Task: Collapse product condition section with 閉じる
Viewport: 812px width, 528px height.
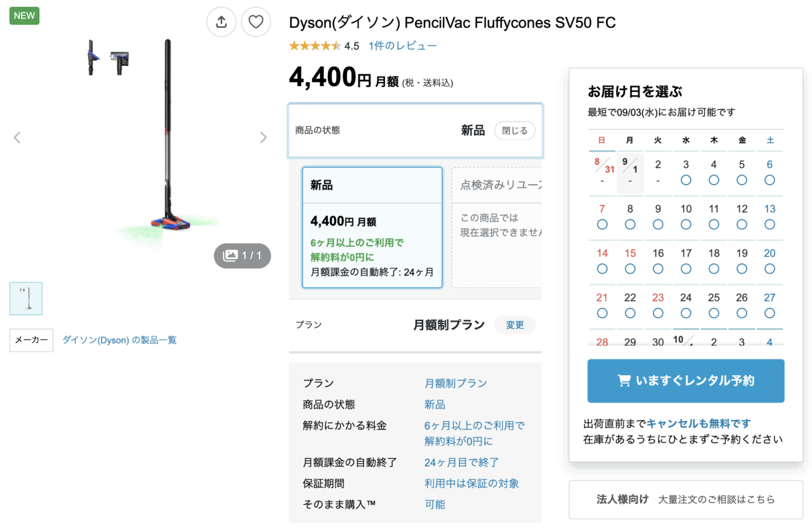Action: click(514, 131)
